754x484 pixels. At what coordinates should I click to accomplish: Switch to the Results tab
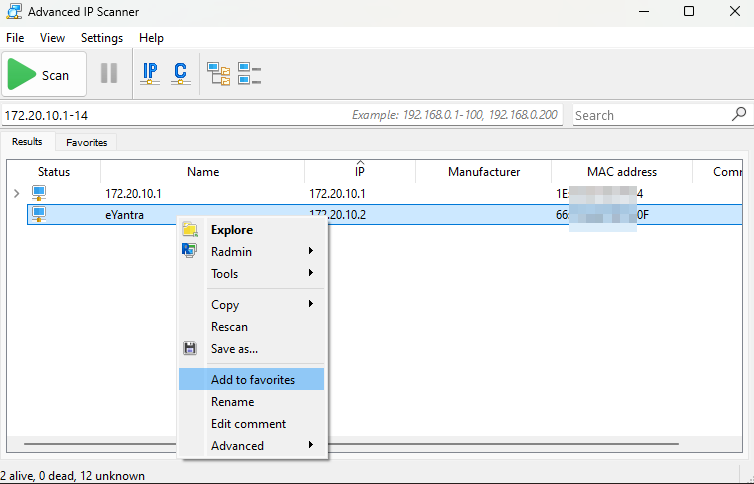point(27,141)
